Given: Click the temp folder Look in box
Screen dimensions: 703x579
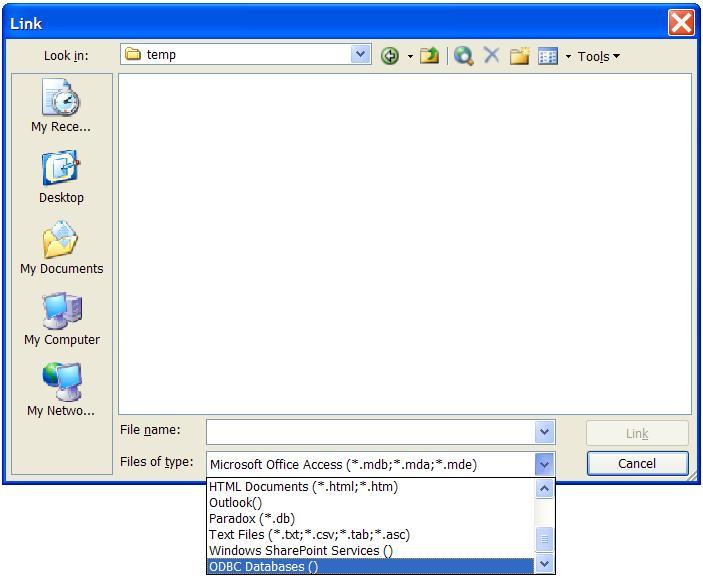Looking at the screenshot, I should (x=246, y=54).
